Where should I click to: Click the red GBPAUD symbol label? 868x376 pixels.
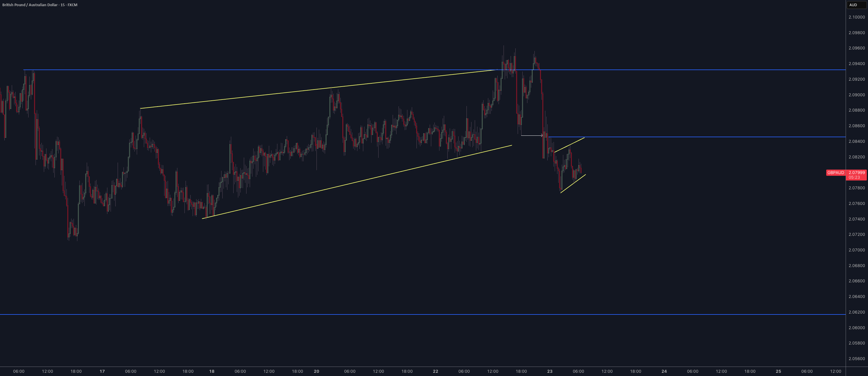[x=836, y=173]
